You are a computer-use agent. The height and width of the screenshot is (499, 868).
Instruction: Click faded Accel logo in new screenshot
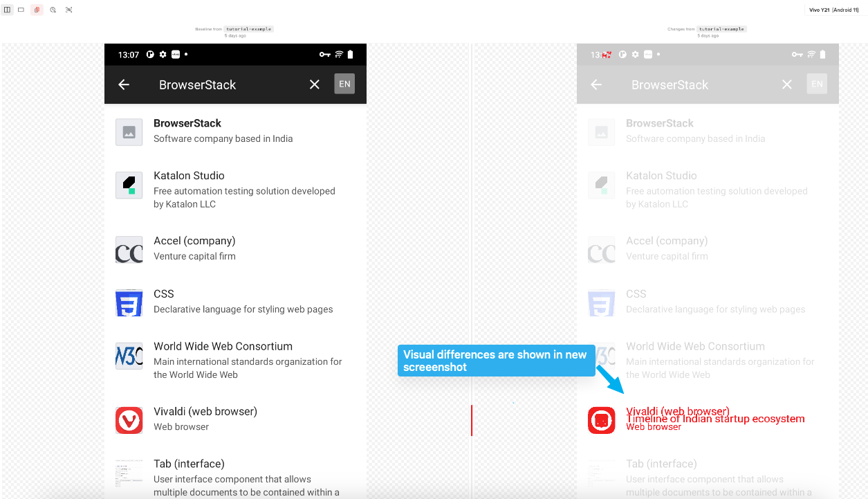click(602, 250)
